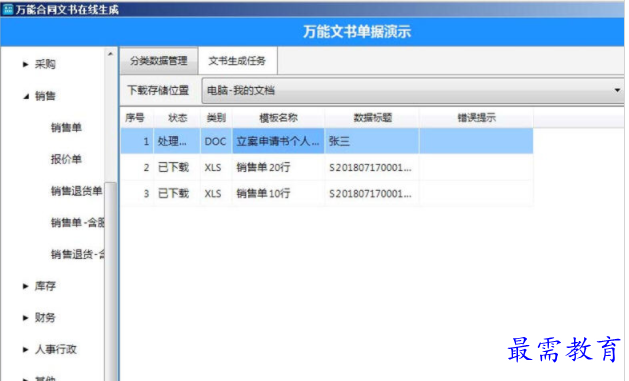This screenshot has height=381, width=629.
Task: Open the 销售单 tree item
Action: 66,128
